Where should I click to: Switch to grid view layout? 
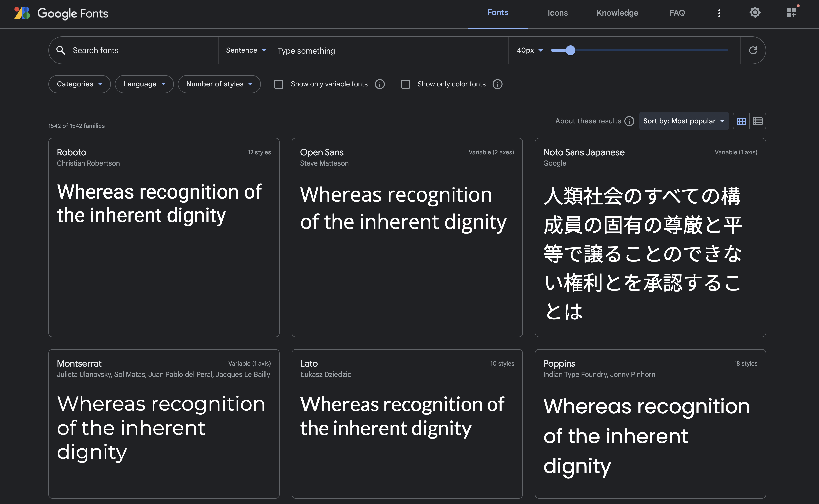(x=741, y=121)
